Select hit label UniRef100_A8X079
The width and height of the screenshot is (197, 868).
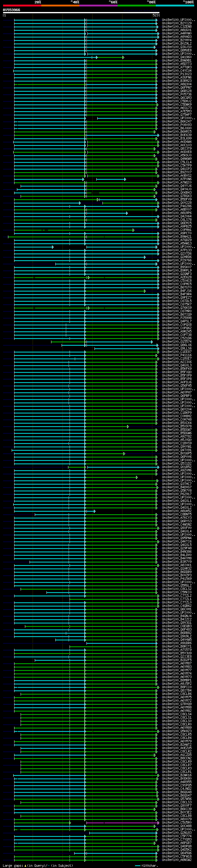pyautogui.click(x=177, y=819)
